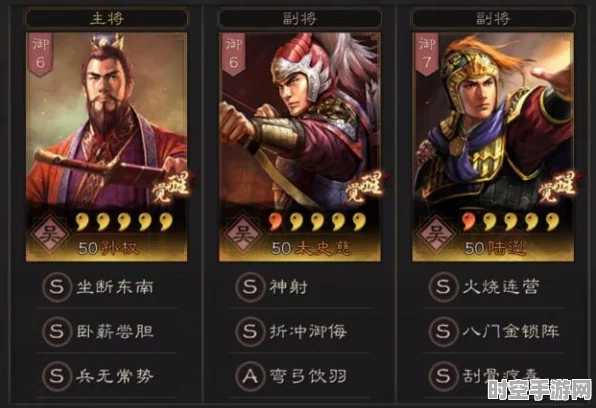596x408 pixels.
Task: Click the A rank icon beside 弯弓饮羽
Action: pyautogui.click(x=250, y=376)
